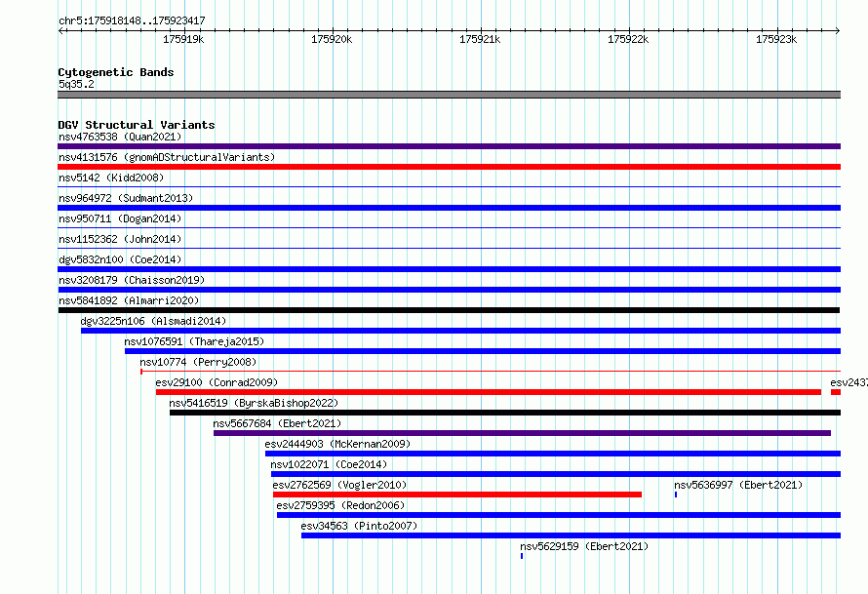The image size is (868, 594).
Task: Select the blue esv2759395 variant bar
Action: coord(559,515)
